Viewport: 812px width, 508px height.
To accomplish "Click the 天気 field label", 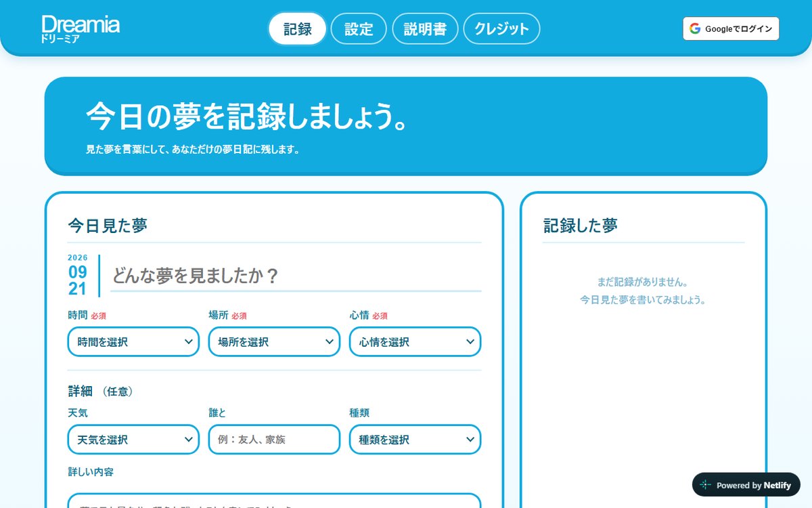I will click(x=78, y=412).
